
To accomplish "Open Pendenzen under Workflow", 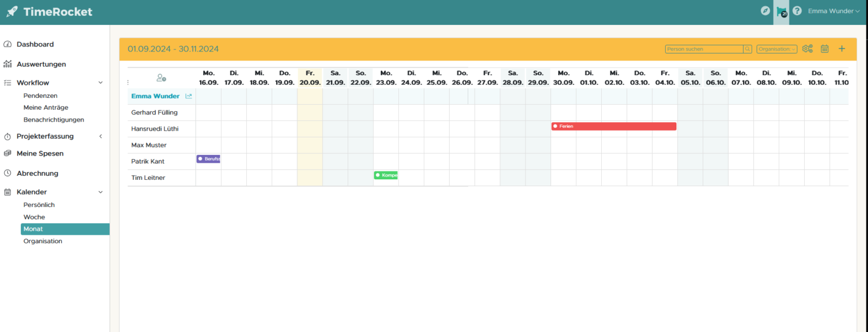I will click(40, 96).
